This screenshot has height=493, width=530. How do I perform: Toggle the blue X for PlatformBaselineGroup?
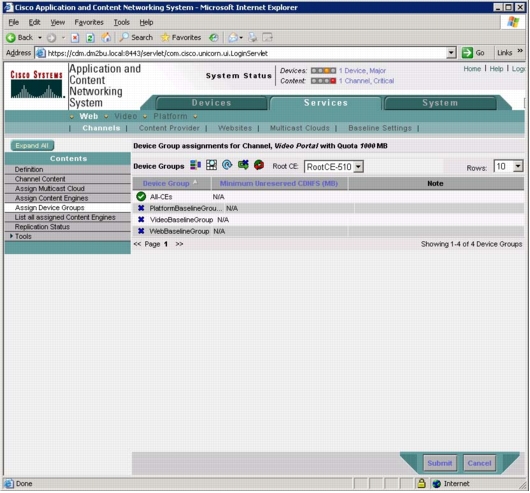tap(141, 208)
